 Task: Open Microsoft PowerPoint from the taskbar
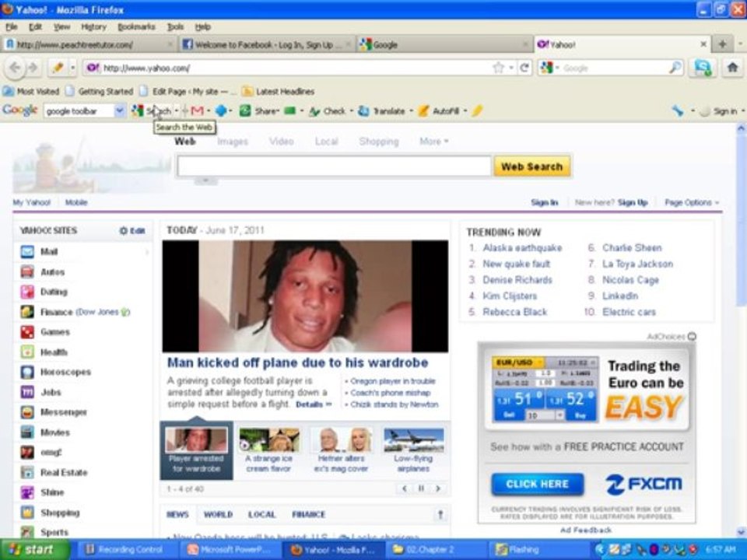(230, 550)
